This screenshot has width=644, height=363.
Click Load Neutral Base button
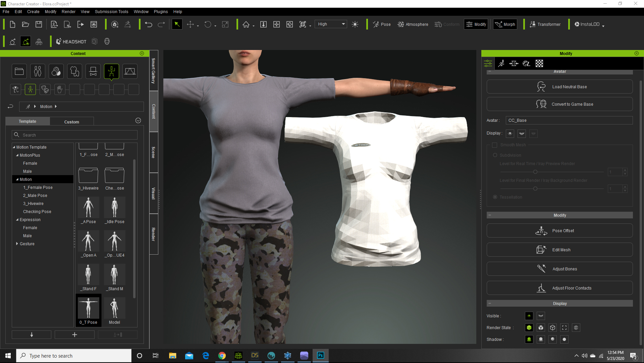(559, 87)
